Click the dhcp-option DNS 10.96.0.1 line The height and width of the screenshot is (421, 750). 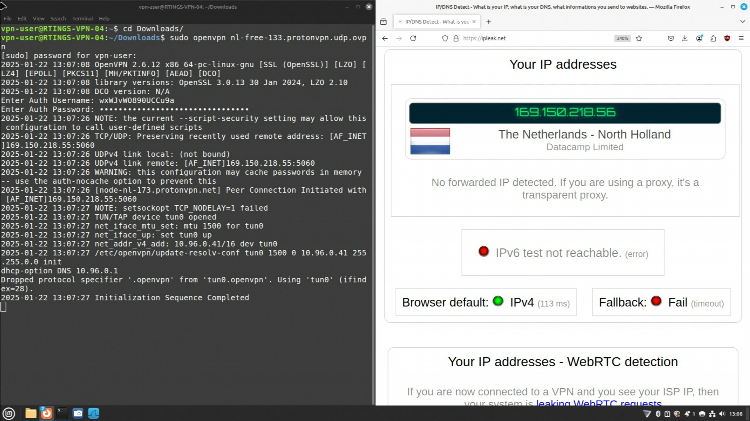coord(59,271)
